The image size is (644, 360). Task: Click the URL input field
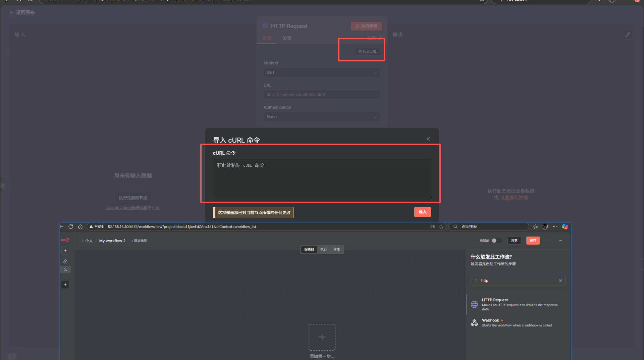(322, 95)
